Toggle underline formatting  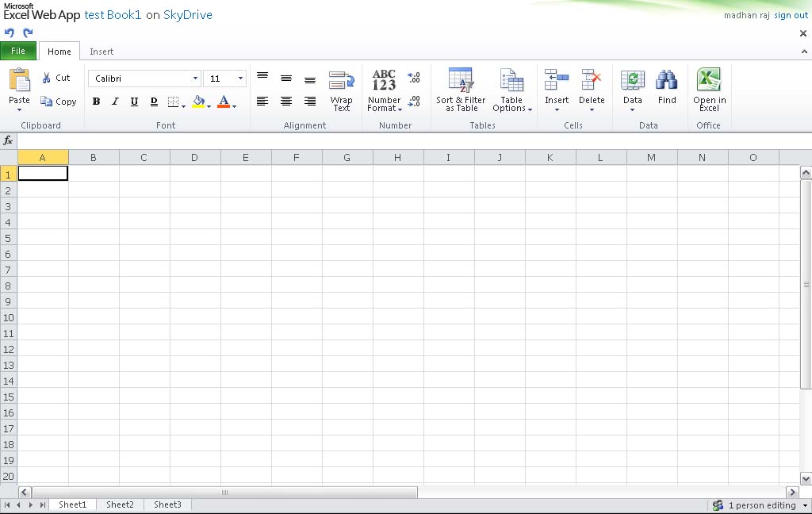pyautogui.click(x=133, y=102)
